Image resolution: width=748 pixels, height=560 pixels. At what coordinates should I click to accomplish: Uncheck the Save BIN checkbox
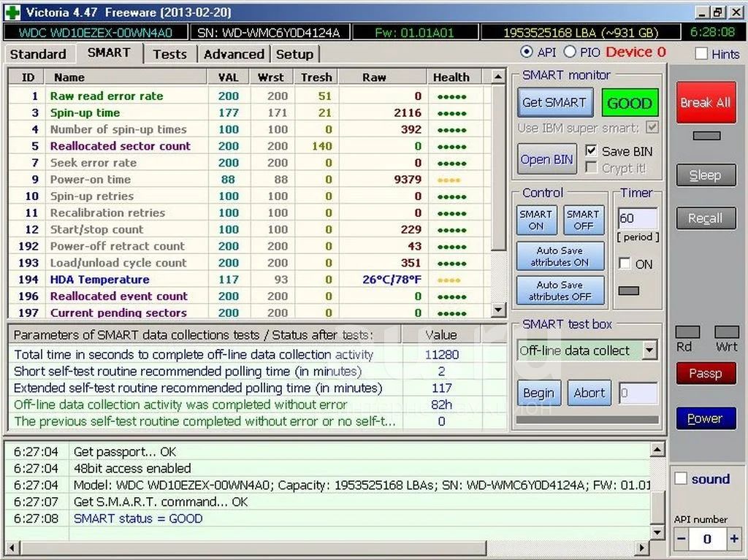[591, 151]
